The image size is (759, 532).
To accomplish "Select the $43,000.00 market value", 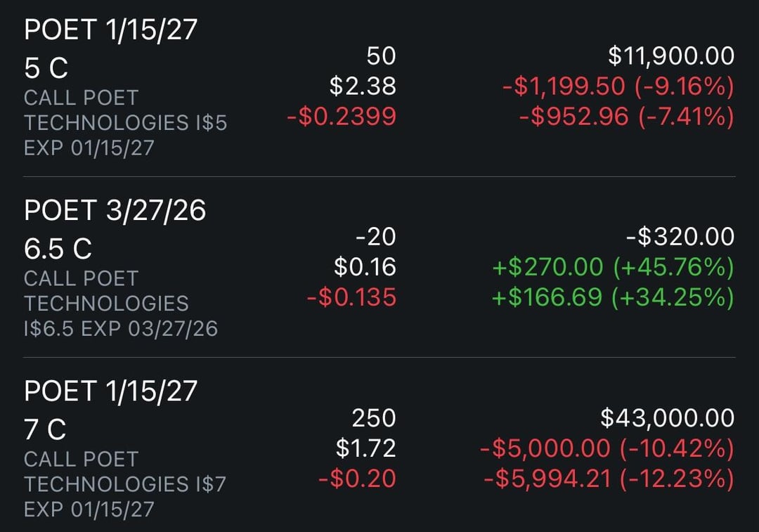I will point(667,417).
